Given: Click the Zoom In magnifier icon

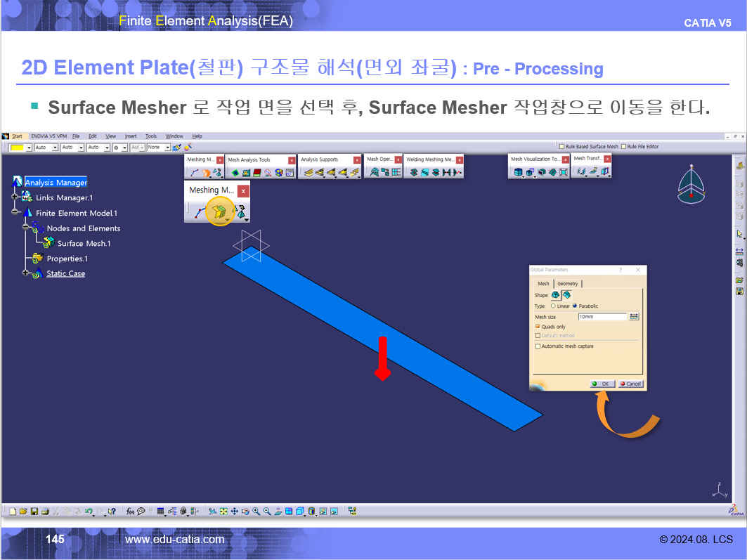Looking at the screenshot, I should (x=256, y=512).
